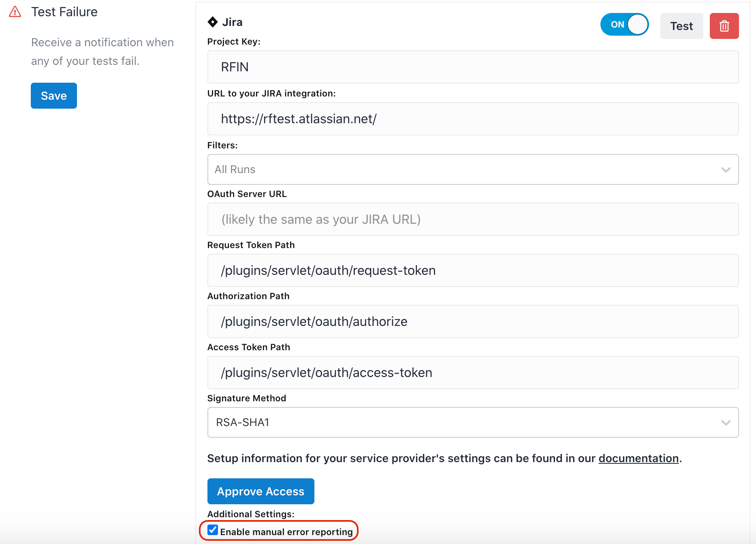Click the Jira diamond logo icon

click(213, 22)
